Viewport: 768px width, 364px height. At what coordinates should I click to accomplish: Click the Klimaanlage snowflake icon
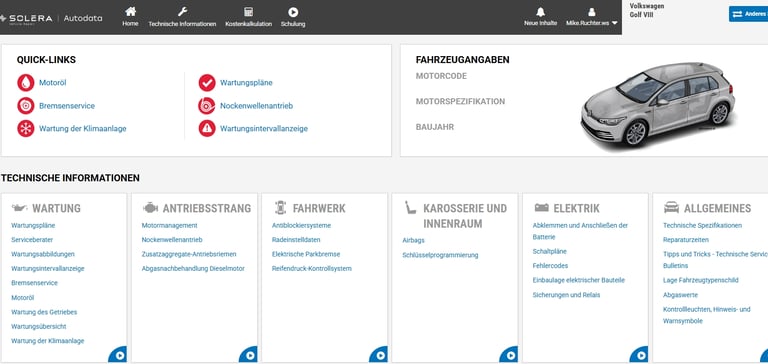tap(25, 128)
